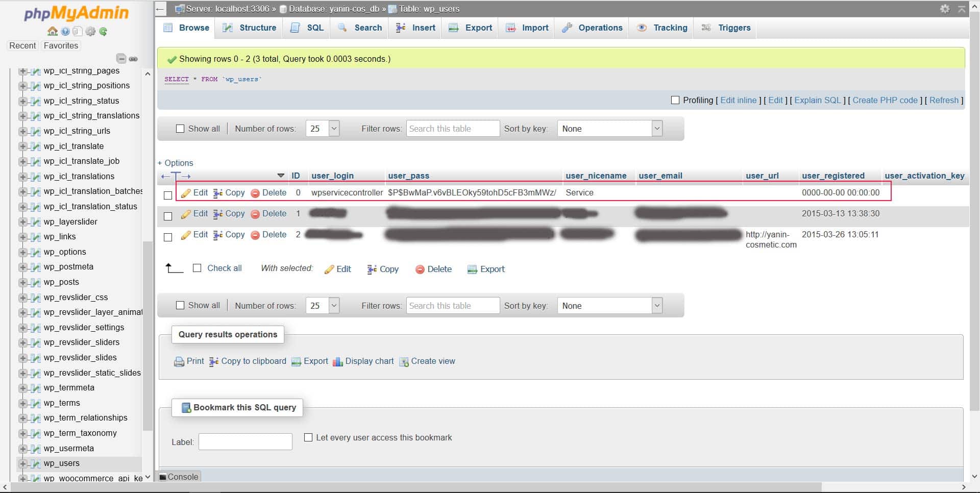Open wp_links table in tree
The image size is (980, 493).
click(x=60, y=237)
